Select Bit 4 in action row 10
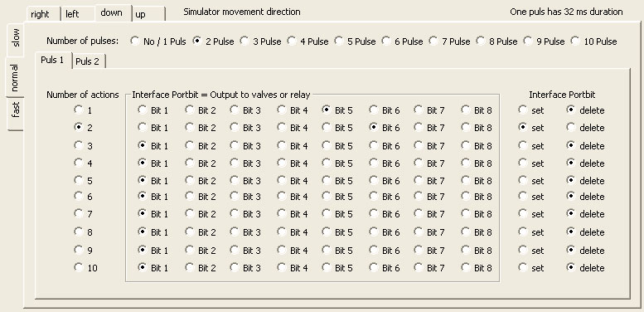Image resolution: width=644 pixels, height=312 pixels. [x=281, y=267]
